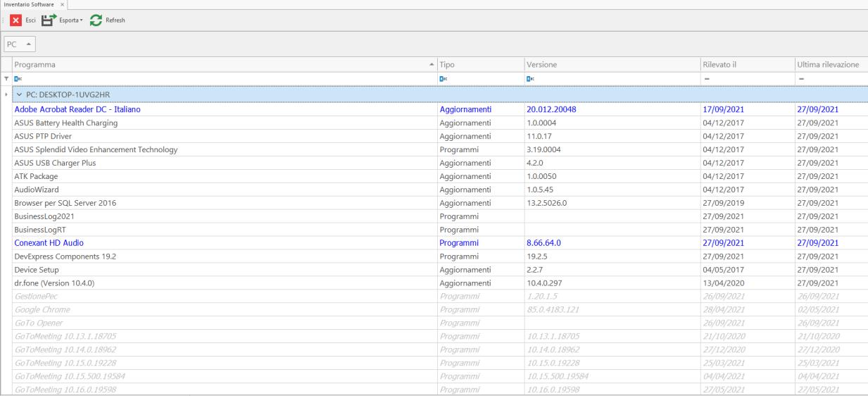The width and height of the screenshot is (868, 396).
Task: Click Tipo cell of ASUS Splendid row
Action: 480,149
